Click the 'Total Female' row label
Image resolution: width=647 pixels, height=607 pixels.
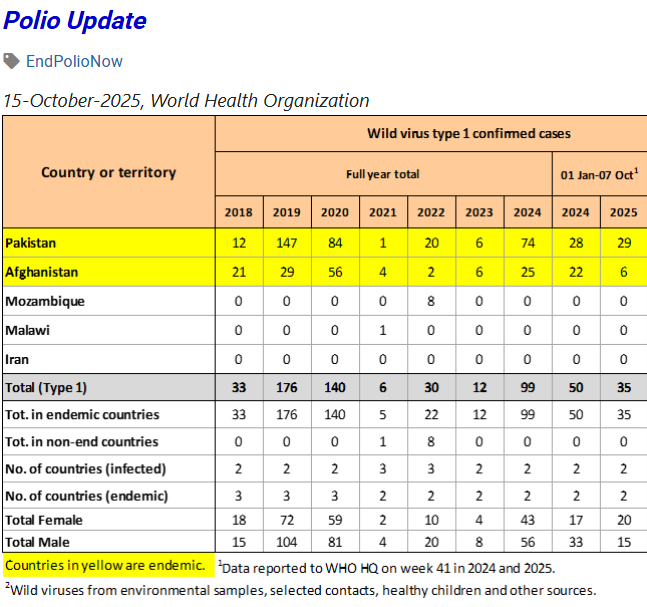click(44, 520)
